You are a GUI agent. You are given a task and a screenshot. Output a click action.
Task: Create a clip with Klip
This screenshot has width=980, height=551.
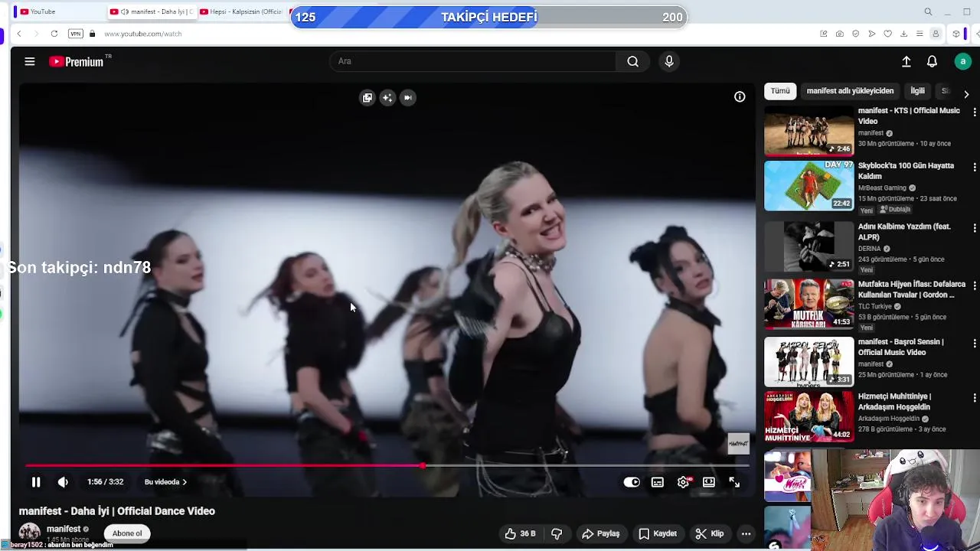pos(709,533)
